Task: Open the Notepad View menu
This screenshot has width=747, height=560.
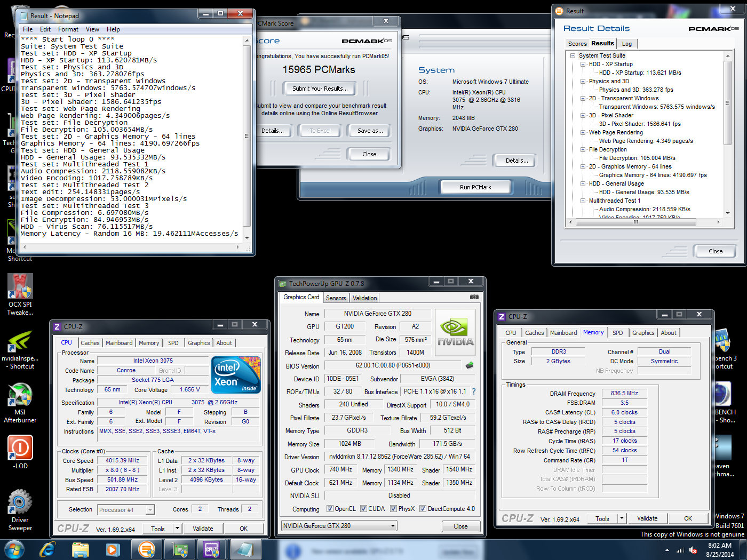Action: click(92, 29)
